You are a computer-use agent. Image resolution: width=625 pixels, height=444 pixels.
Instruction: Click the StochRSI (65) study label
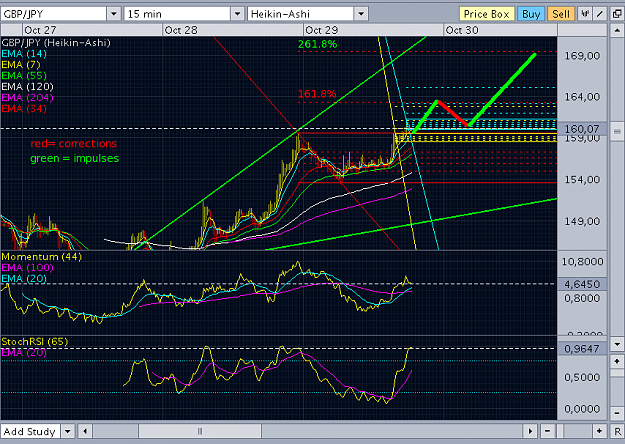click(35, 342)
